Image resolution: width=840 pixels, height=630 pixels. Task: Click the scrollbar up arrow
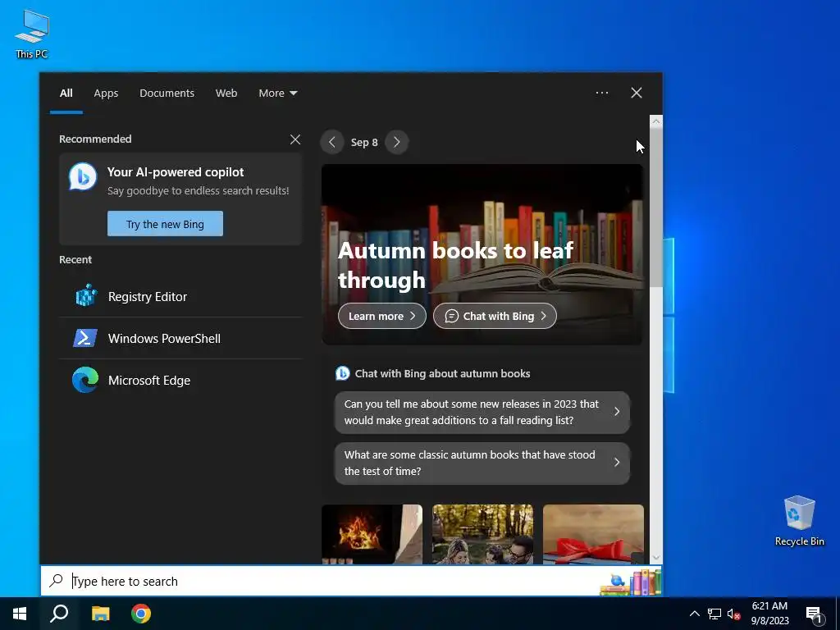(x=656, y=121)
